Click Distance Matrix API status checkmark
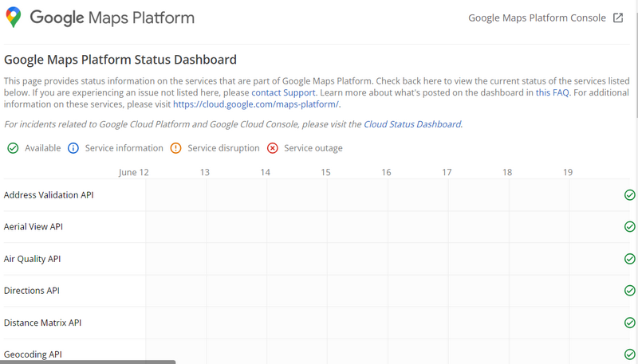Viewport: 638px width, 364px height. tap(630, 323)
